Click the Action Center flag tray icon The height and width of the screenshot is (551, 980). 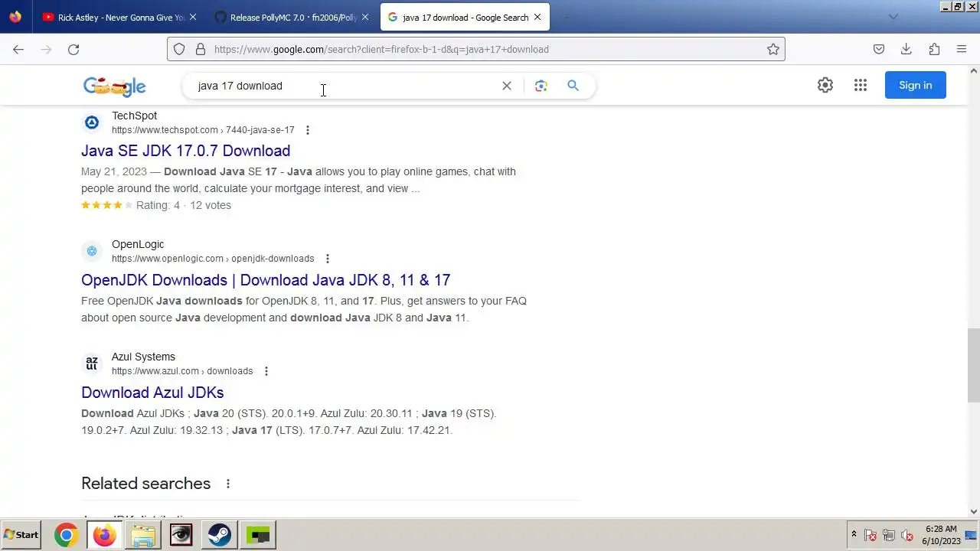point(871,535)
